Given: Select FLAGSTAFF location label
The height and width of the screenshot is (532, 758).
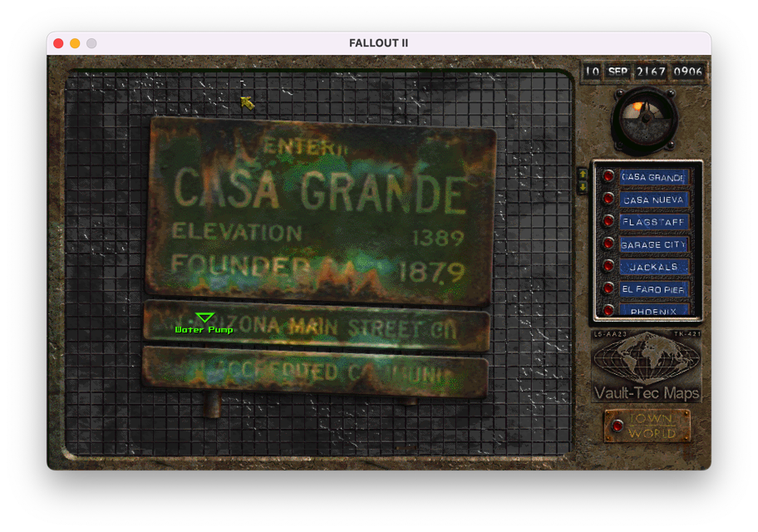Looking at the screenshot, I should [653, 222].
